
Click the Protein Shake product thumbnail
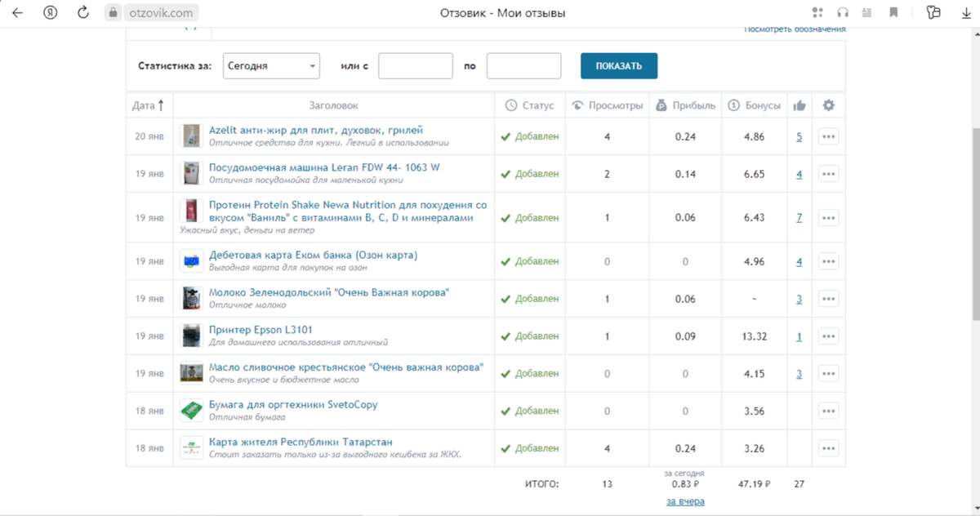(191, 211)
